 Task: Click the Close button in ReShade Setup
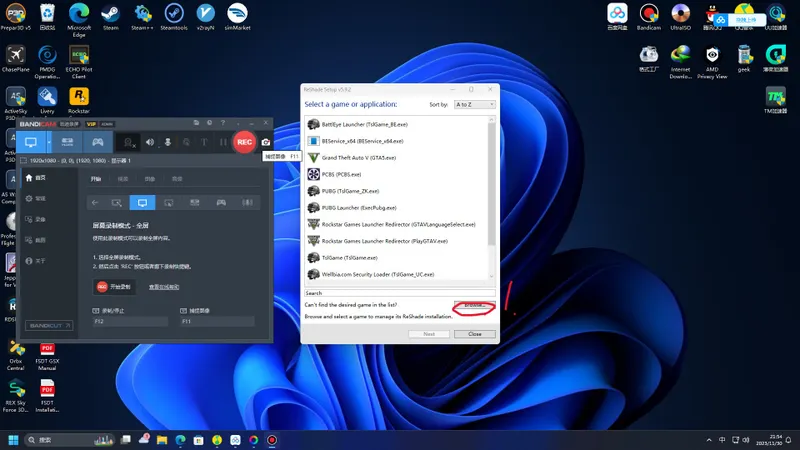[x=475, y=334]
